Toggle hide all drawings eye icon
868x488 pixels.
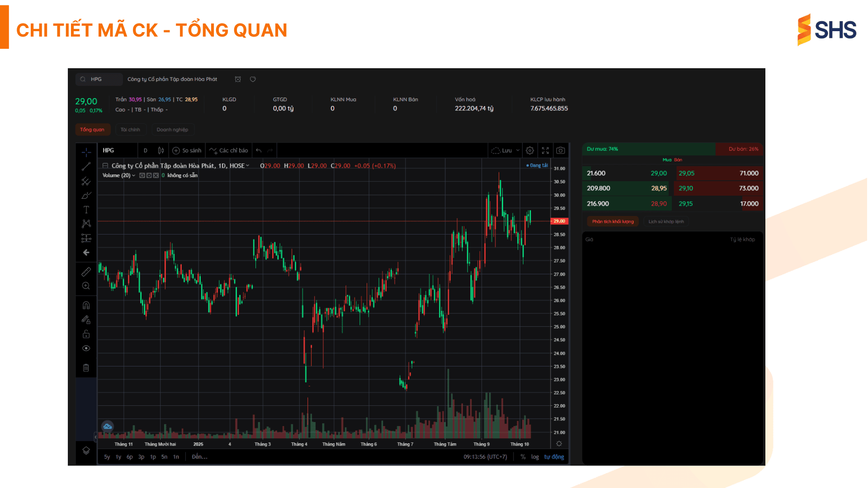(86, 348)
